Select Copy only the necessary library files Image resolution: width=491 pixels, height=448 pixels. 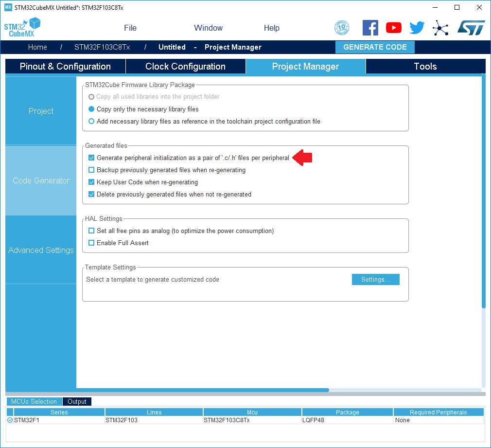(91, 109)
